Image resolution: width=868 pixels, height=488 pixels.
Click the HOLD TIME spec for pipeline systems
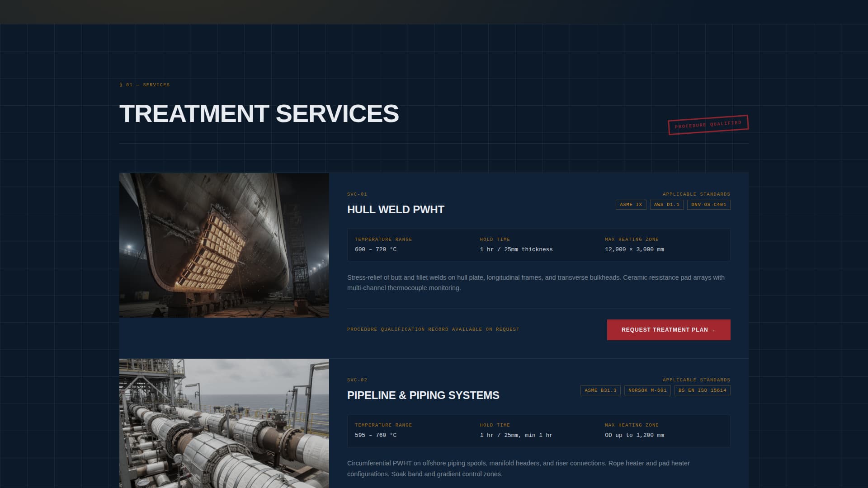pyautogui.click(x=516, y=431)
